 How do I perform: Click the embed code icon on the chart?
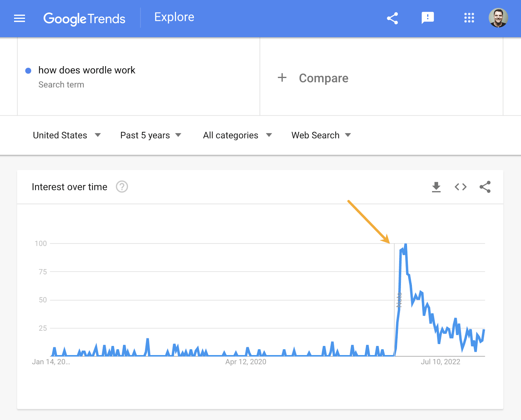tap(460, 187)
